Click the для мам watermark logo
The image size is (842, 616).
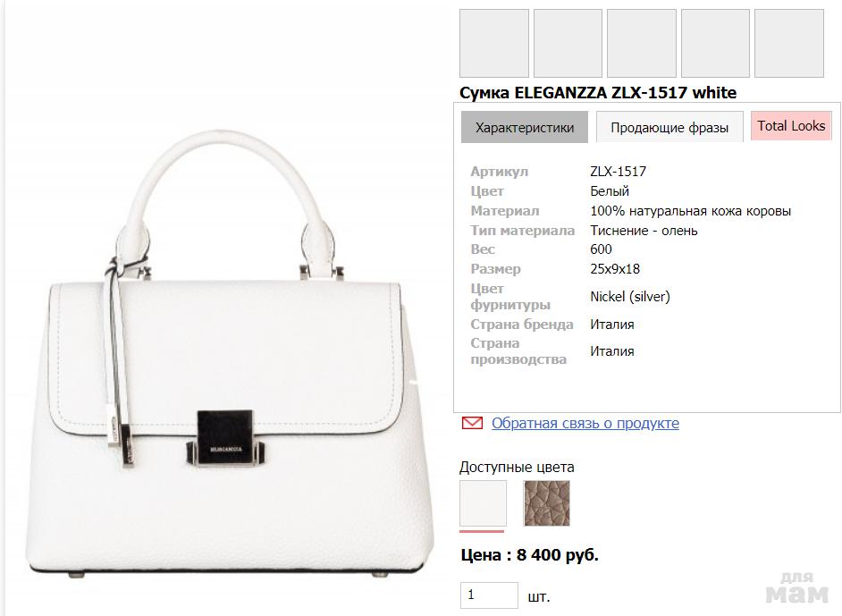click(797, 587)
